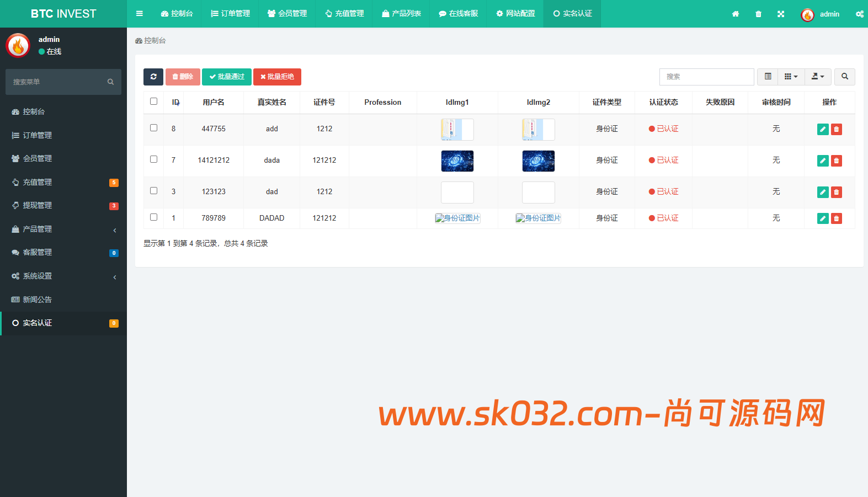Switch to 网站配置 top tab
This screenshot has width=868, height=497.
pyautogui.click(x=515, y=14)
